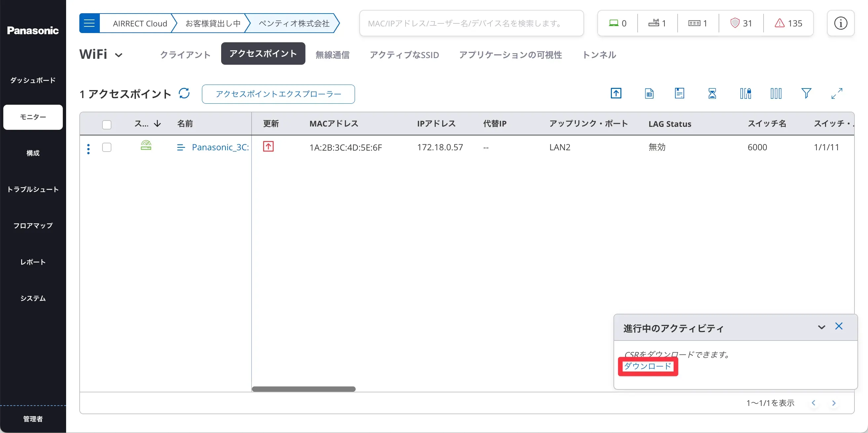The height and width of the screenshot is (433, 868).
Task: Open the info circle icon top right
Action: (x=840, y=23)
